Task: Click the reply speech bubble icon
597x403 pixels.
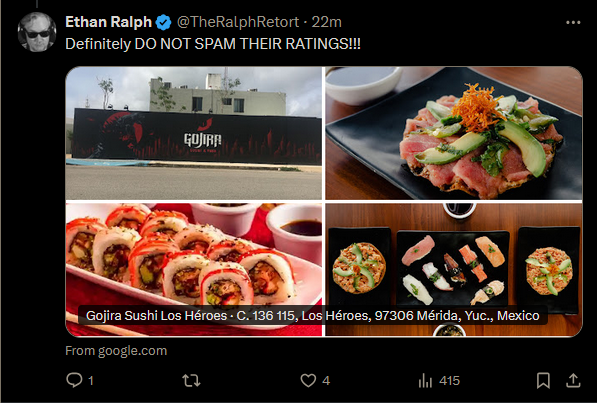Action: coord(74,380)
